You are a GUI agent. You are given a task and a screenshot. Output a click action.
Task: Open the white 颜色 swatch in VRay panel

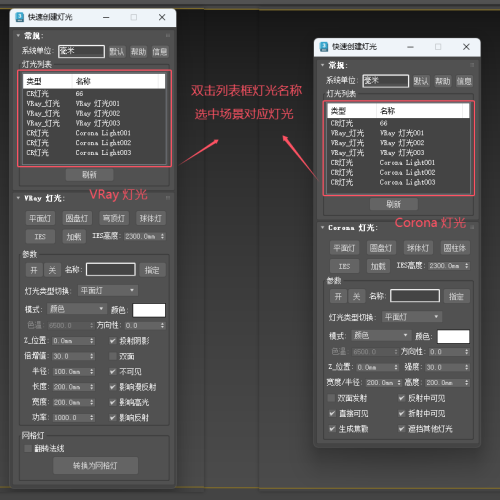149,310
